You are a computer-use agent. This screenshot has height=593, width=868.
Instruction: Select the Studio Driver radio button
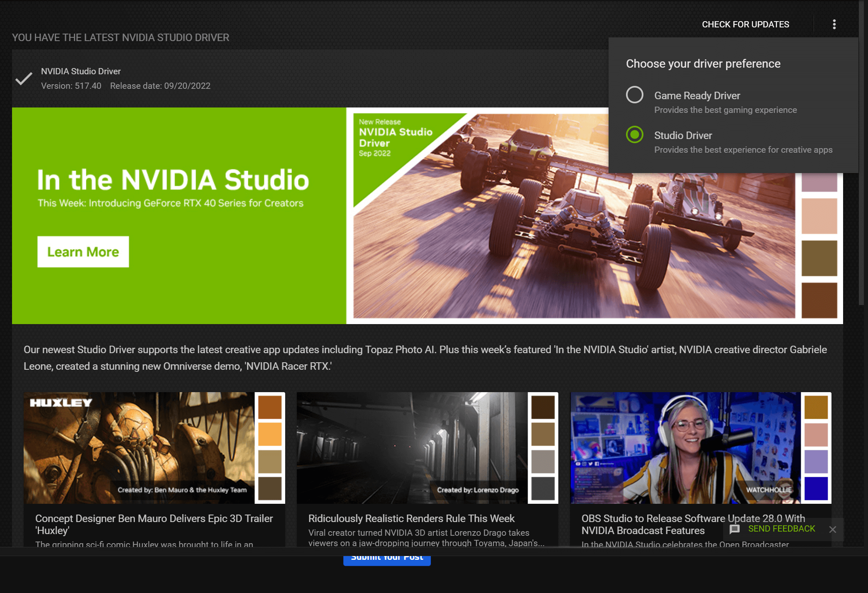[x=634, y=134]
